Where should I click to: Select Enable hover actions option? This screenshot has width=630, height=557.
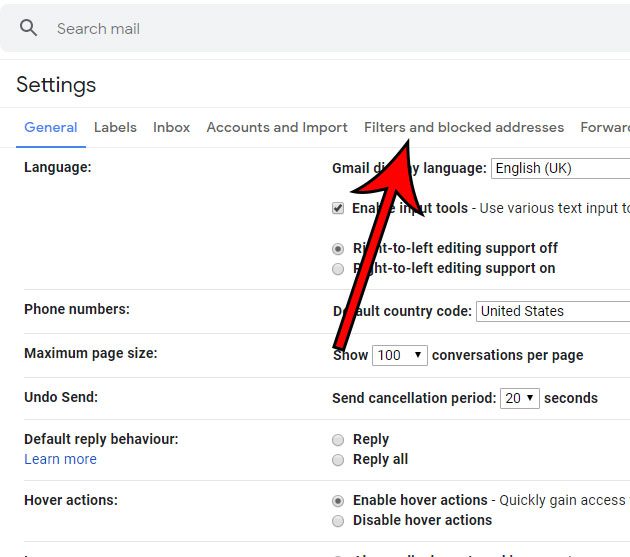tap(338, 500)
